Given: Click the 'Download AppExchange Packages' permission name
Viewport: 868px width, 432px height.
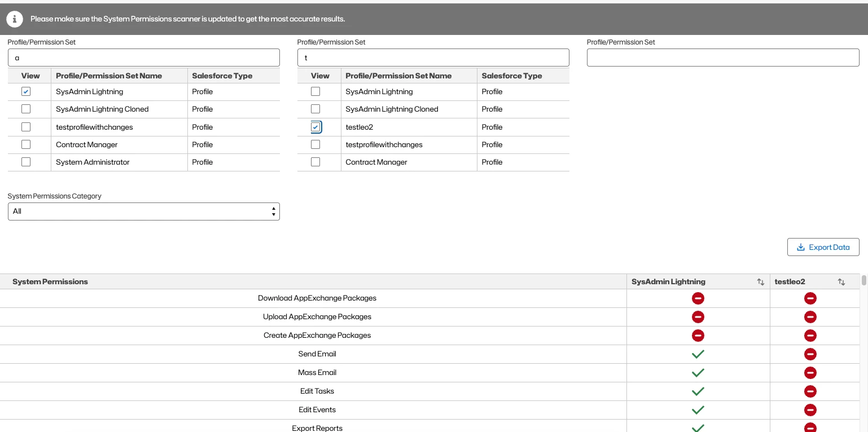Looking at the screenshot, I should (x=317, y=298).
